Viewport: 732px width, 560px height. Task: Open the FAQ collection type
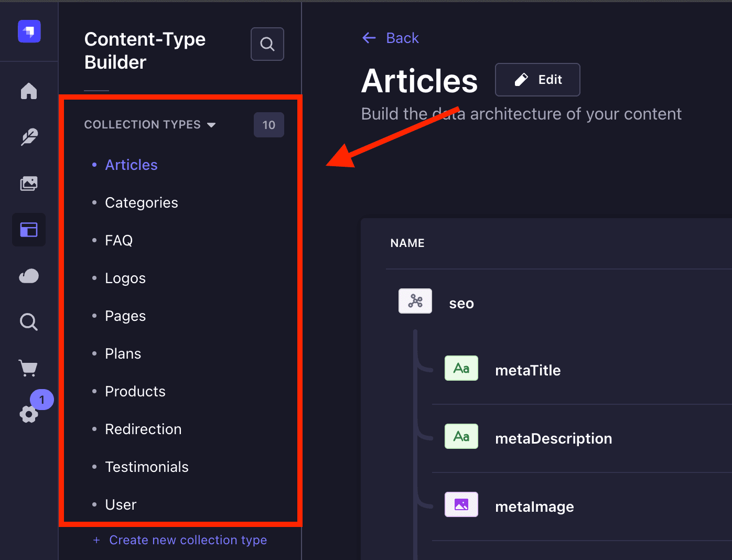pos(119,240)
